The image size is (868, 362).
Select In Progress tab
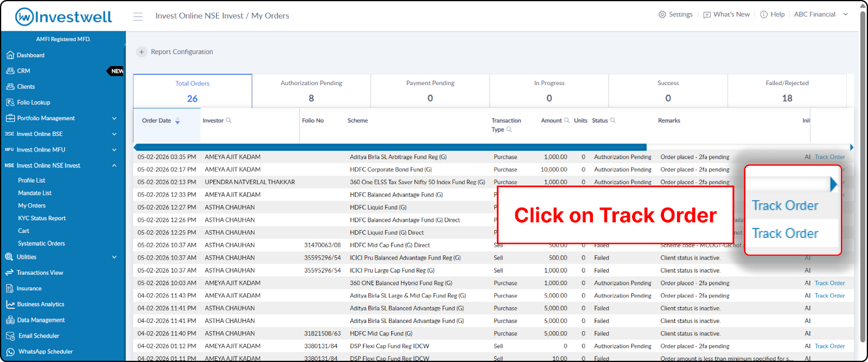[549, 91]
